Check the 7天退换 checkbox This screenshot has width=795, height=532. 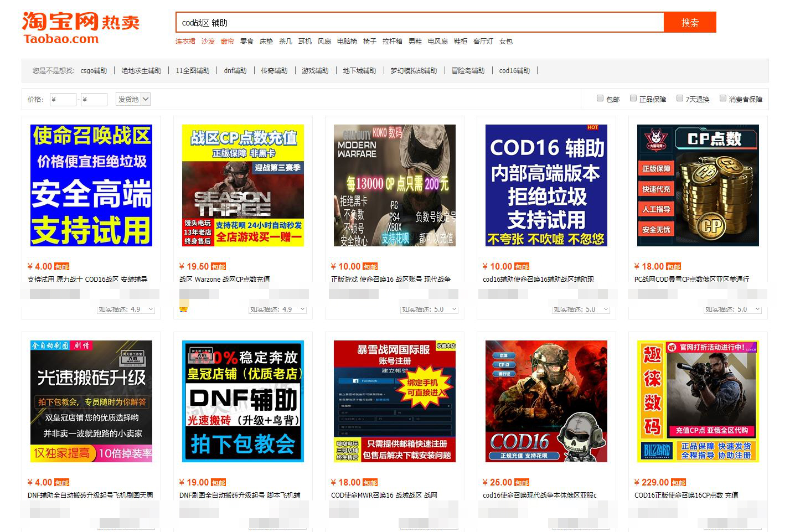pos(680,99)
